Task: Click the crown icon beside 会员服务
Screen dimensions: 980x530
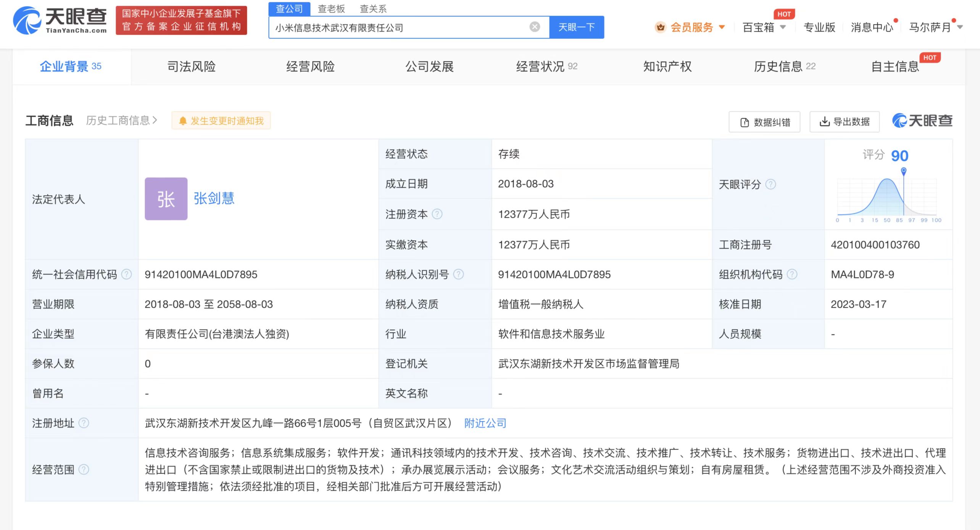Action: coord(660,27)
